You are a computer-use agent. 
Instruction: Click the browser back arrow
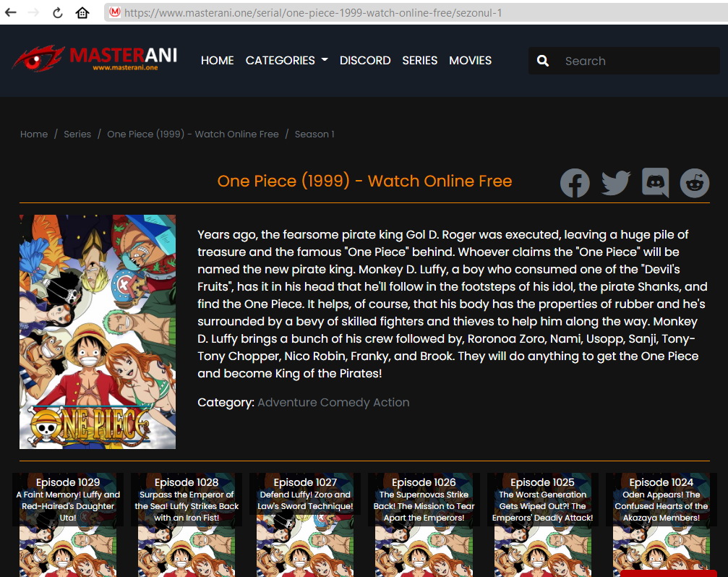point(10,12)
